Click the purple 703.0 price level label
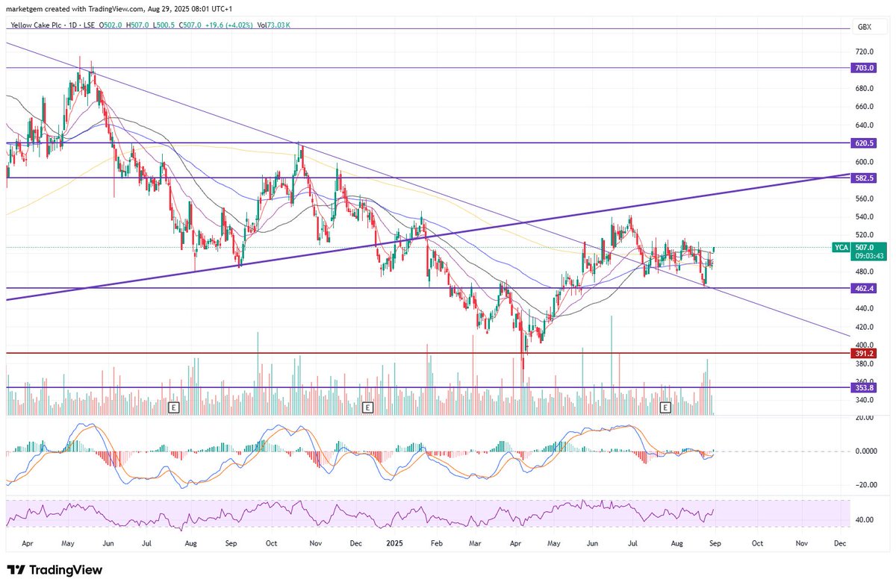Image resolution: width=896 pixels, height=588 pixels. pyautogui.click(x=862, y=68)
